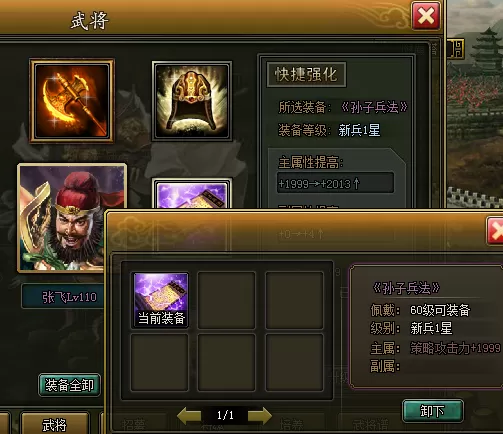This screenshot has height=434, width=503.
Task: Select the empty bottom-right inventory slot
Action: (x=294, y=362)
